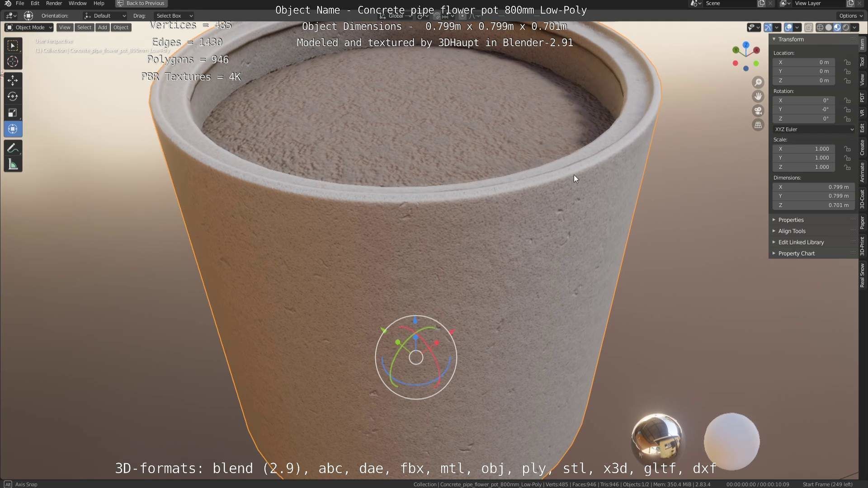
Task: Click Scale Y value field
Action: point(804,158)
